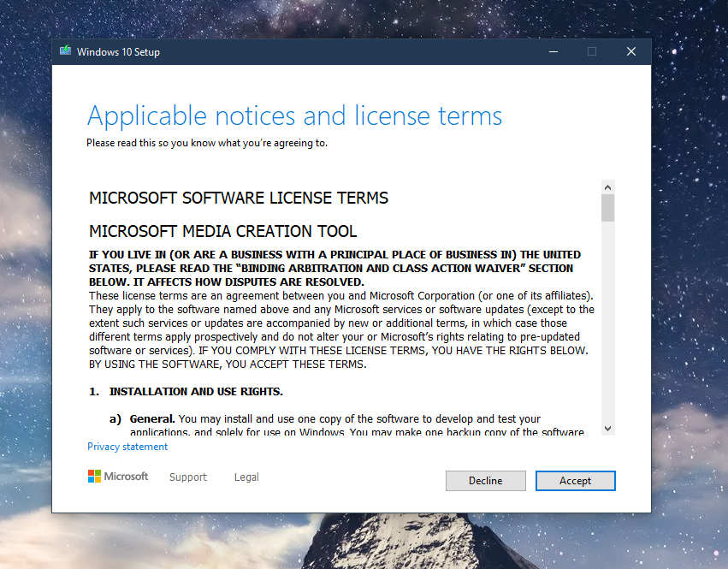This screenshot has height=569, width=728.
Task: Click the "Windows 10 Setup" title text
Action: (x=118, y=52)
